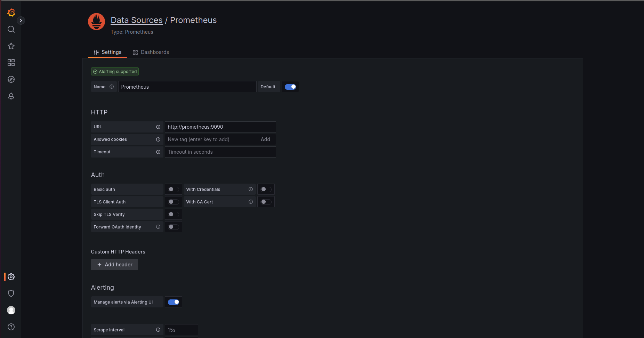Expand the sidebar with the chevron arrow
This screenshot has height=338, width=644.
click(21, 21)
